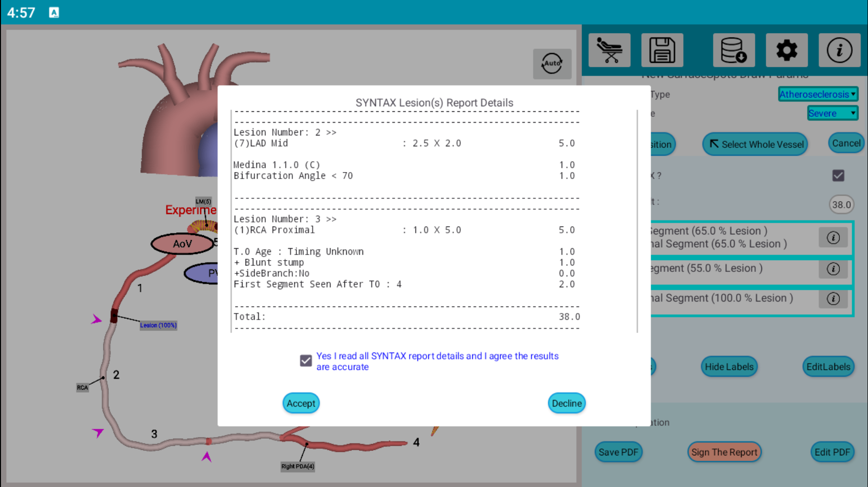Uncheck the SYNTAX report agreement checkbox
The height and width of the screenshot is (487, 868).
click(306, 361)
